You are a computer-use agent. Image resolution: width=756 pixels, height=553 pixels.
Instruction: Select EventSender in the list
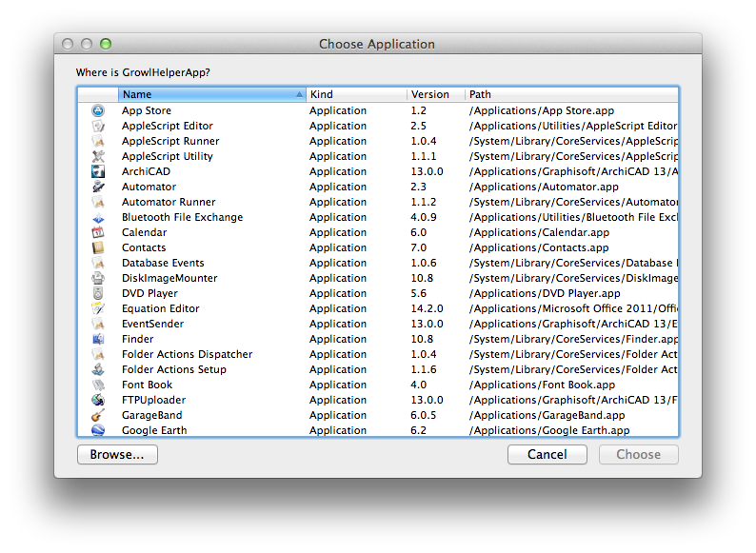tap(153, 324)
